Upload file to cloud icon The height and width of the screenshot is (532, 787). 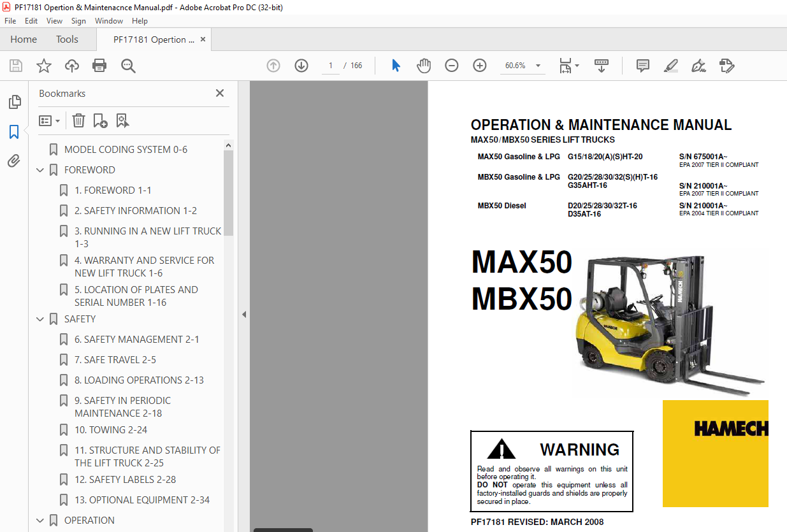coord(72,66)
